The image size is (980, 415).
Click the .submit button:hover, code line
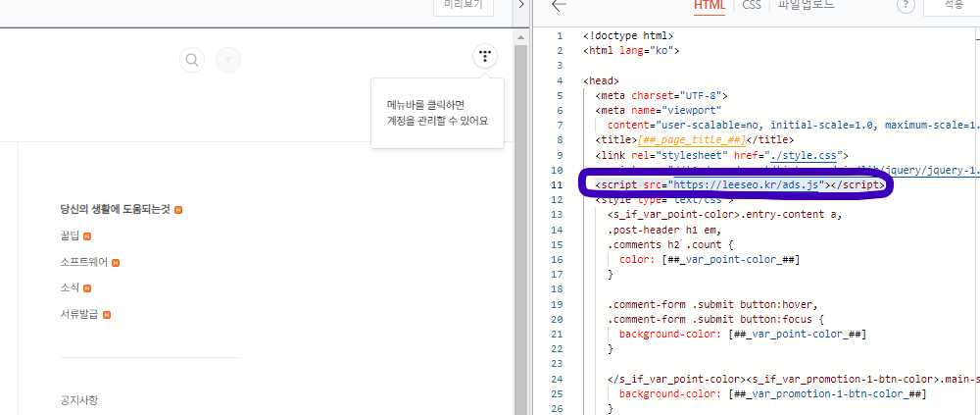712,304
